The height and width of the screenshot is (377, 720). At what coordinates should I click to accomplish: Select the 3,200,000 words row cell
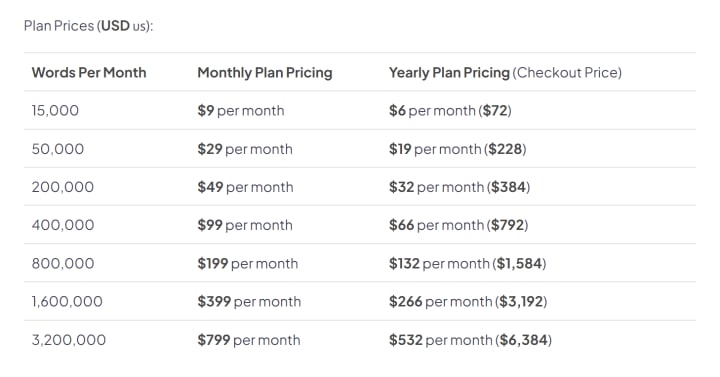(69, 340)
